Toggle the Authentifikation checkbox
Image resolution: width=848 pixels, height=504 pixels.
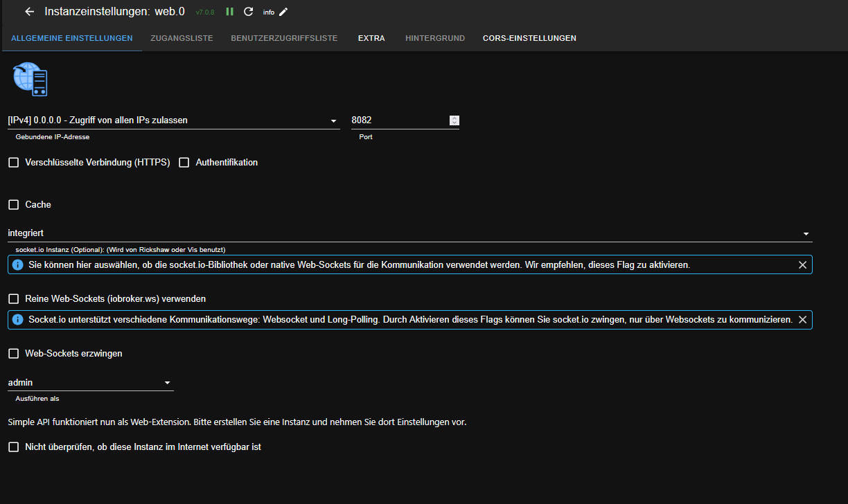(184, 163)
